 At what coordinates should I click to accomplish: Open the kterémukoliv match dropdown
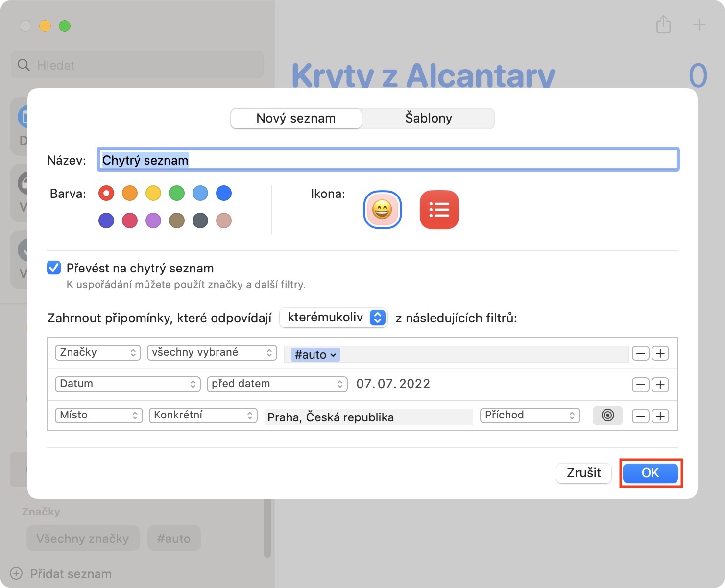tap(334, 318)
